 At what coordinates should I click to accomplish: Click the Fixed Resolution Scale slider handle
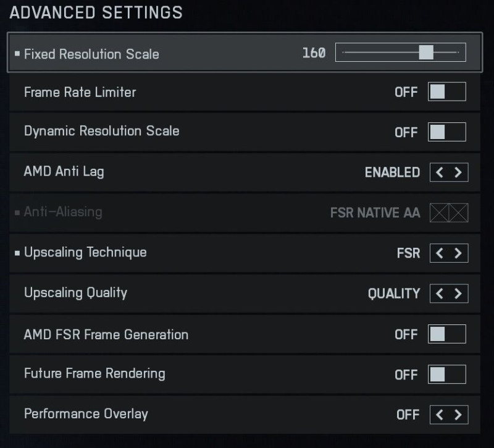(426, 53)
